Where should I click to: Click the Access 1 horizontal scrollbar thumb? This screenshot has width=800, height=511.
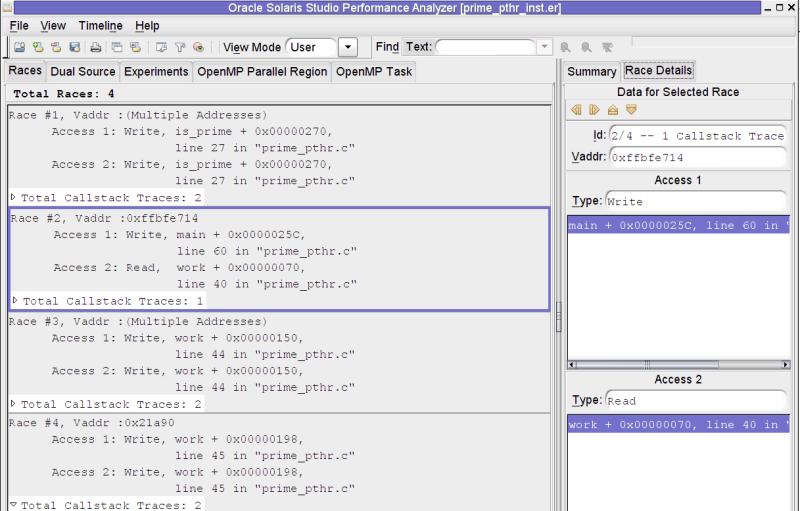click(647, 365)
